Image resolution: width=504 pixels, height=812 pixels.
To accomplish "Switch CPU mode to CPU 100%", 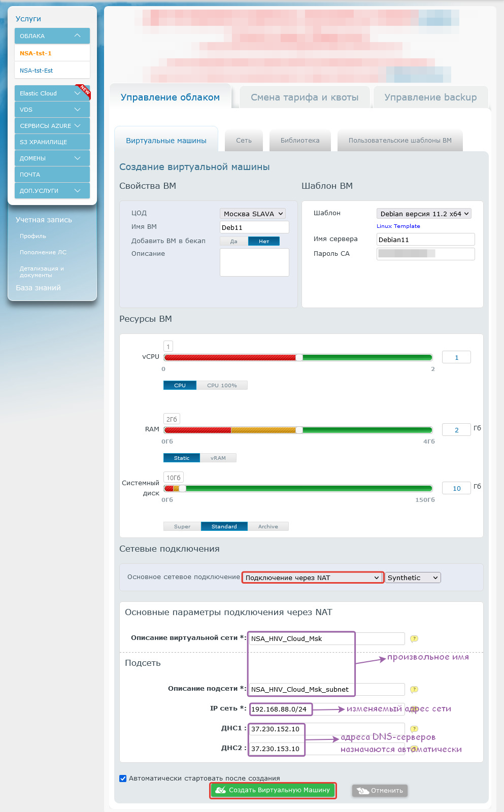I will [x=222, y=385].
